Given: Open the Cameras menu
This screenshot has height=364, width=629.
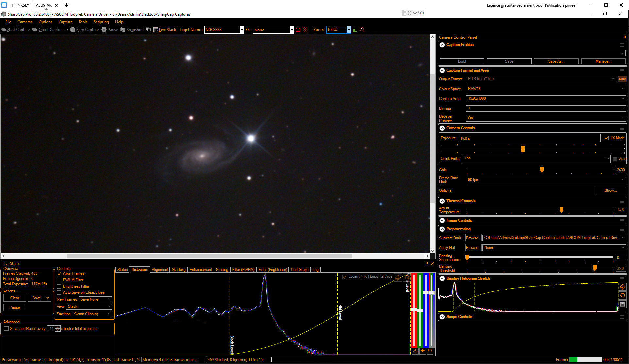Looking at the screenshot, I should 25,22.
